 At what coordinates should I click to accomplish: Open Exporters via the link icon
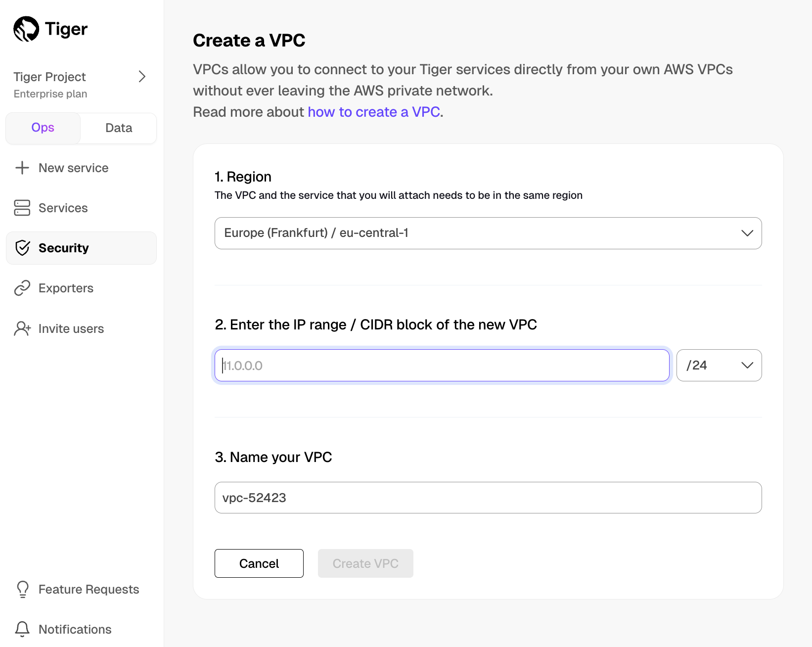[23, 288]
